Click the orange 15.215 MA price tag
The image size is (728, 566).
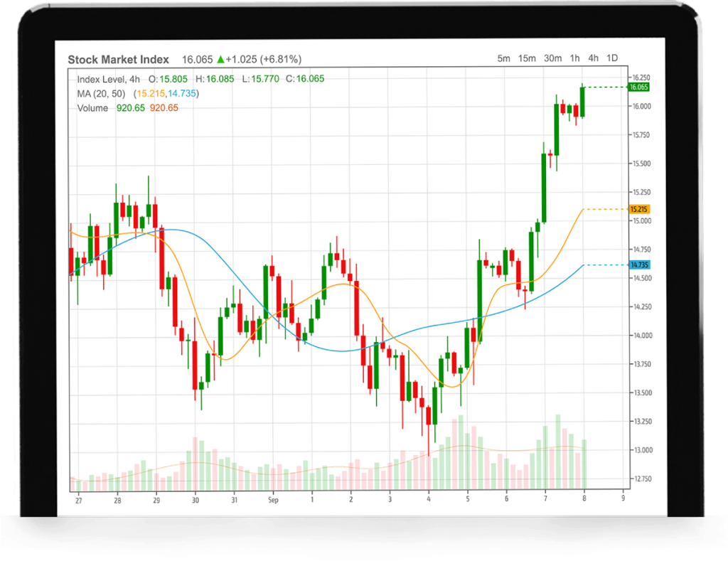click(x=639, y=210)
